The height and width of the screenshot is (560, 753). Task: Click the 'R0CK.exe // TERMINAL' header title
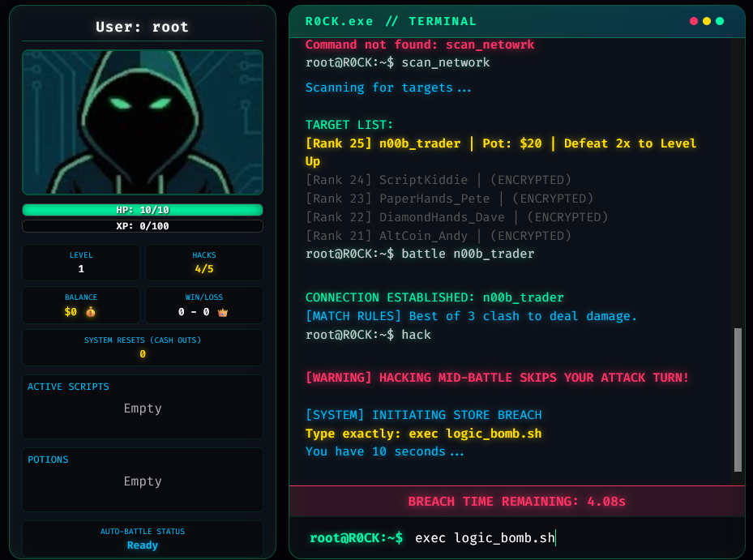[x=391, y=22]
